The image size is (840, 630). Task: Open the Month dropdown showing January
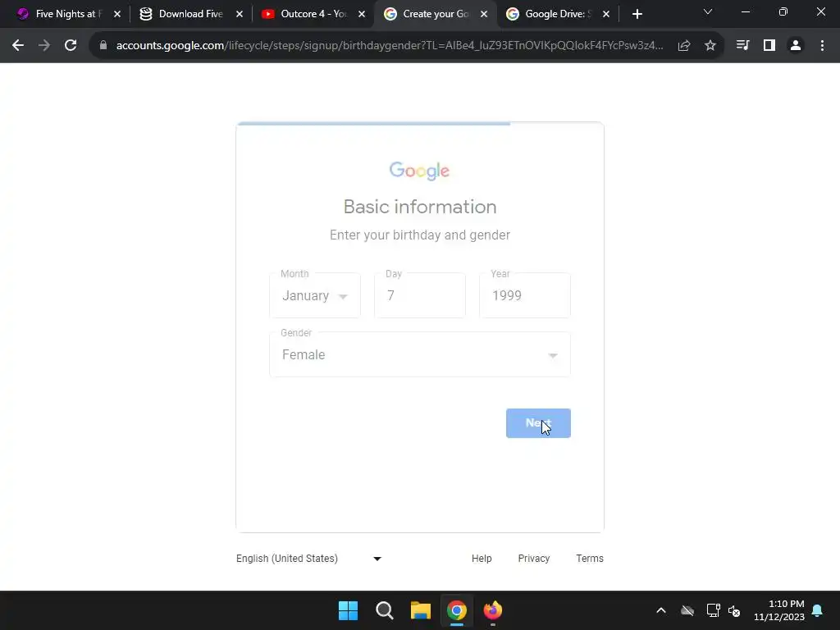click(315, 295)
